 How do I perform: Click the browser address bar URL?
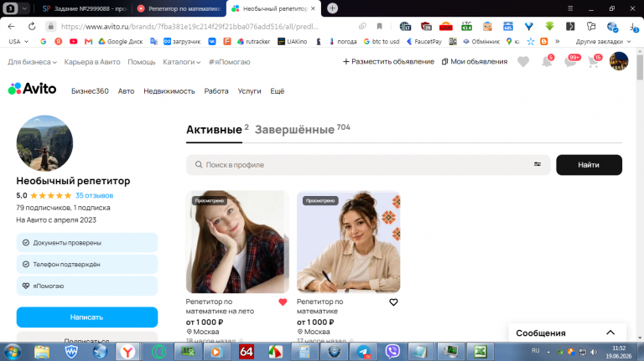(190, 27)
